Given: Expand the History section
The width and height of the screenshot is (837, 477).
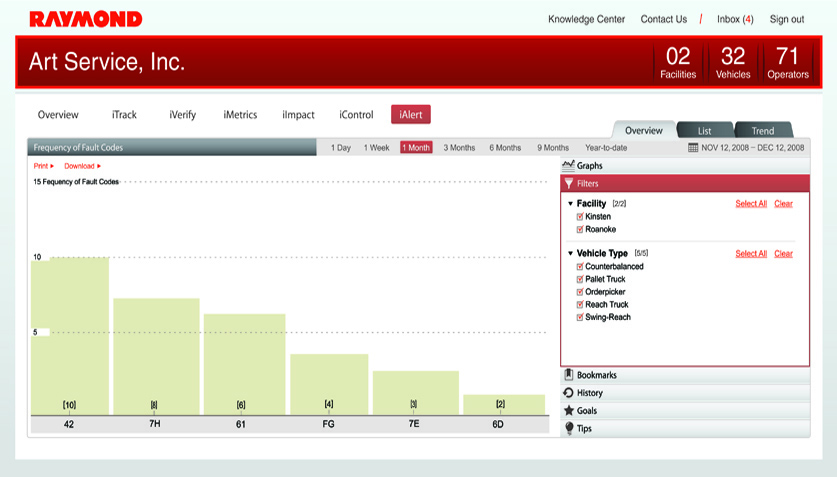Looking at the screenshot, I should 685,393.
